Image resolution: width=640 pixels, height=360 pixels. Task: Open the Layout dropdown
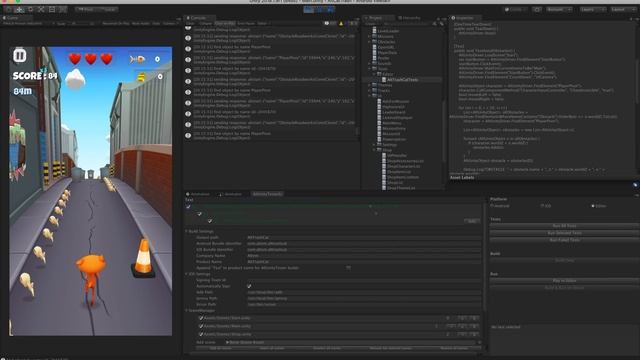pos(623,9)
